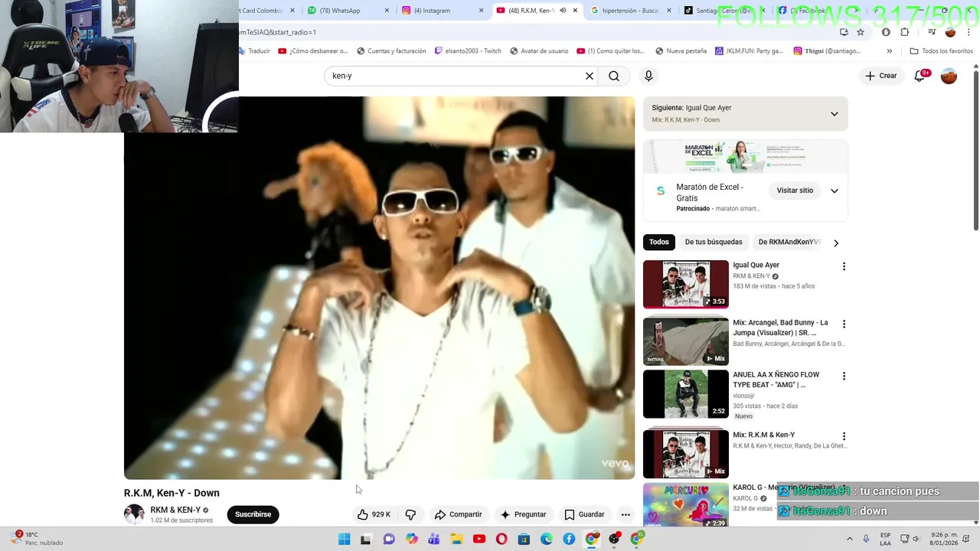Open Microsoft Teams in taskbar
The height and width of the screenshot is (551, 980).
[434, 540]
